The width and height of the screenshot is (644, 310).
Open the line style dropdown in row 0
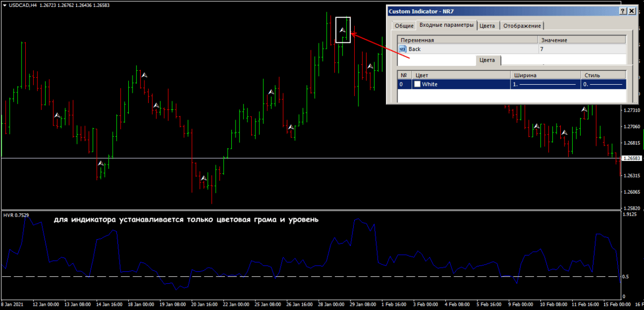tap(604, 84)
